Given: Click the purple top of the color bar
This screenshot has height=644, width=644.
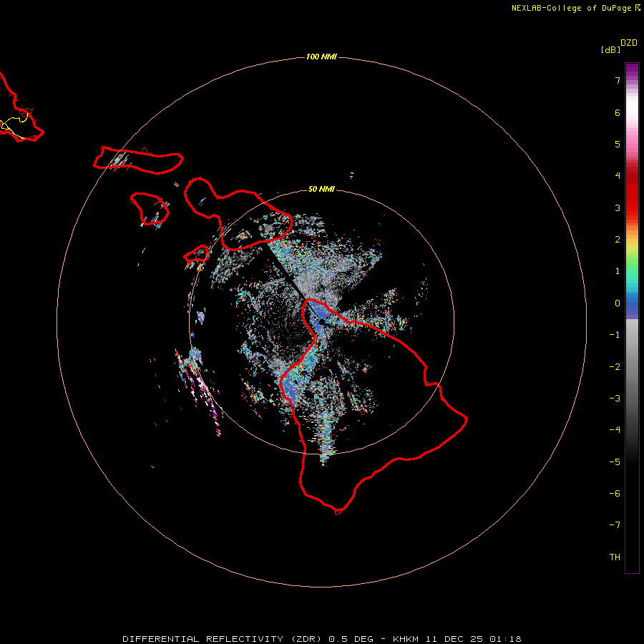Looking at the screenshot, I should (x=632, y=70).
